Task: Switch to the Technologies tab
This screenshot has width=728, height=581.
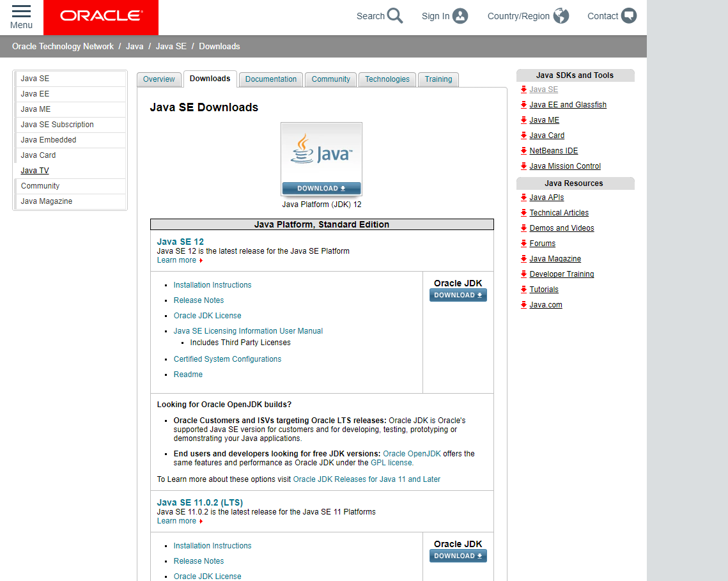Action: tap(387, 79)
